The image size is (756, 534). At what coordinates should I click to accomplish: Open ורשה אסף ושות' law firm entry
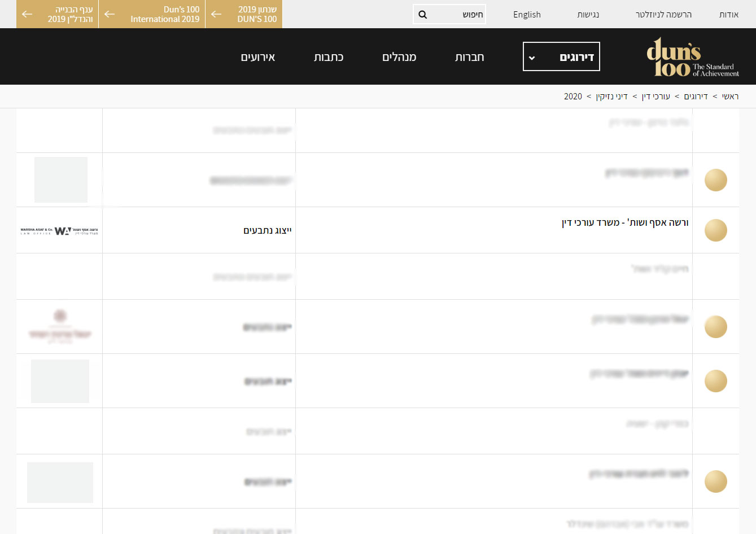(625, 223)
